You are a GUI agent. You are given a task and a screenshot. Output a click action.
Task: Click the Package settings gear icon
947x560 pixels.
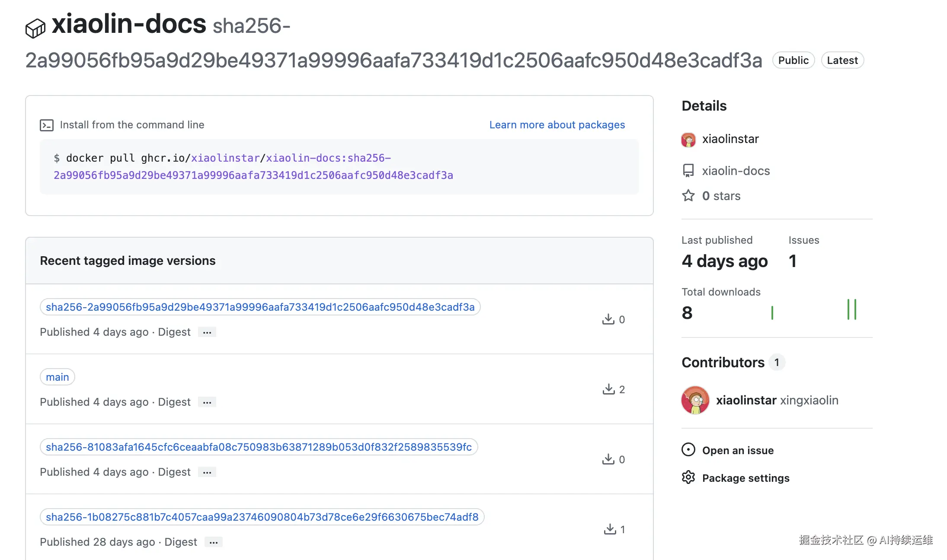pyautogui.click(x=688, y=477)
